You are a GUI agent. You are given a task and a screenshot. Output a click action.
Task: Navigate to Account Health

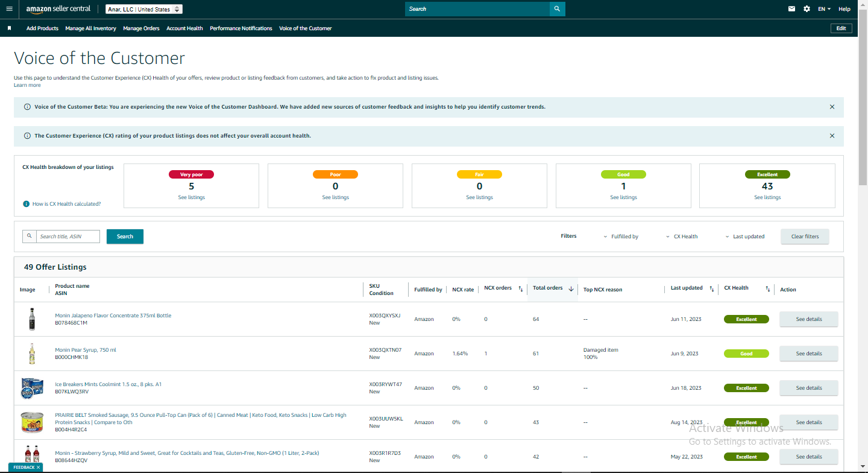[184, 28]
